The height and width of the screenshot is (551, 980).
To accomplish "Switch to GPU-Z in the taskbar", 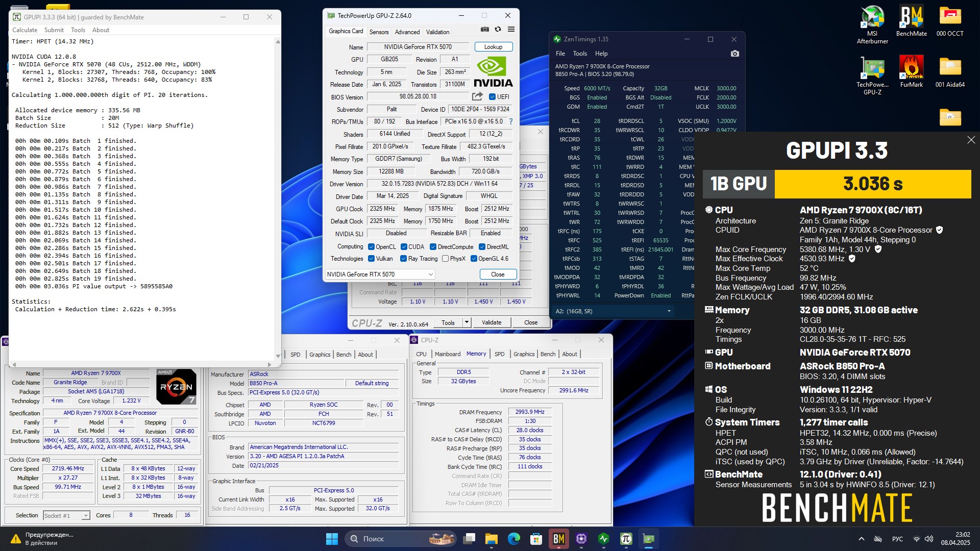I will click(649, 539).
